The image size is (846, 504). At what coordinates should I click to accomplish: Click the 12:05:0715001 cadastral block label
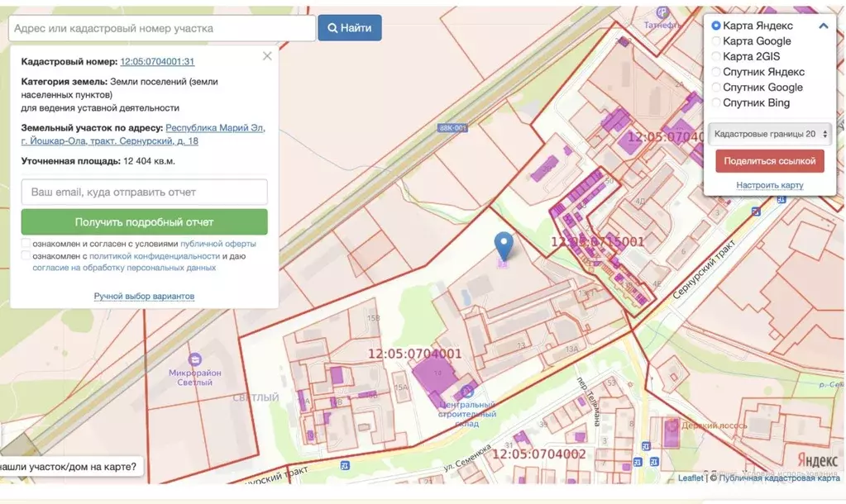(597, 242)
